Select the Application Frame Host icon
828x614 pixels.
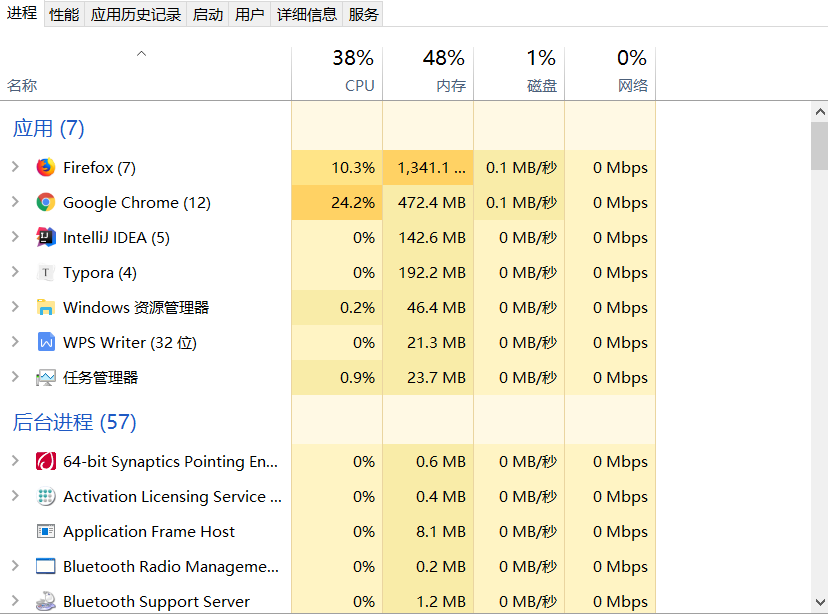(45, 532)
